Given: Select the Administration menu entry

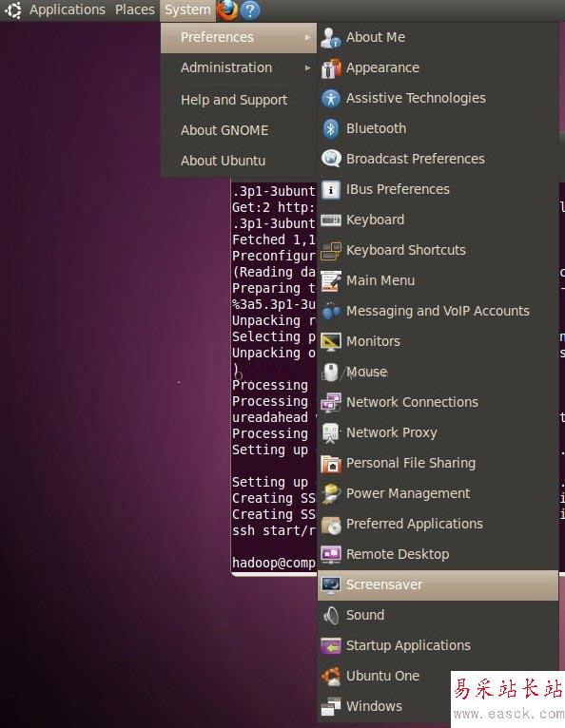Looking at the screenshot, I should point(239,67).
